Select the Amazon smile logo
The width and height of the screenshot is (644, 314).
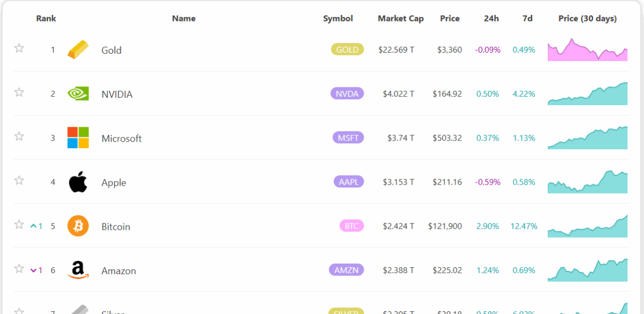pyautogui.click(x=78, y=270)
